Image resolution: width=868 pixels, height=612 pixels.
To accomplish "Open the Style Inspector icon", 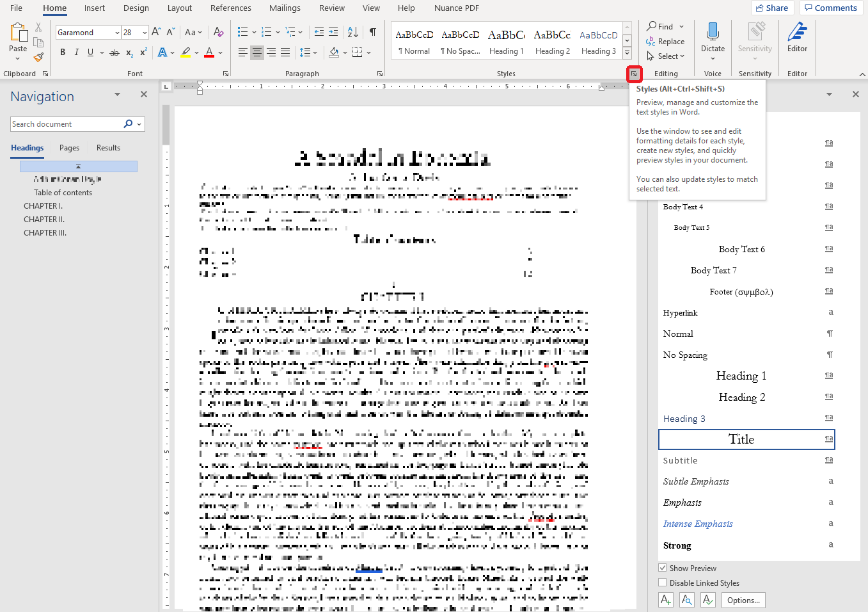I will click(687, 600).
